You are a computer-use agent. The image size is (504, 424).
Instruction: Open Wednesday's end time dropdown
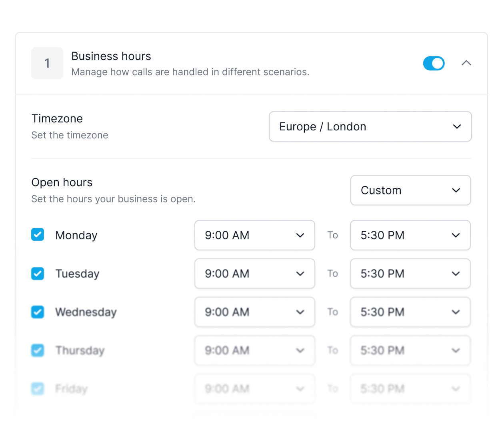pyautogui.click(x=410, y=312)
